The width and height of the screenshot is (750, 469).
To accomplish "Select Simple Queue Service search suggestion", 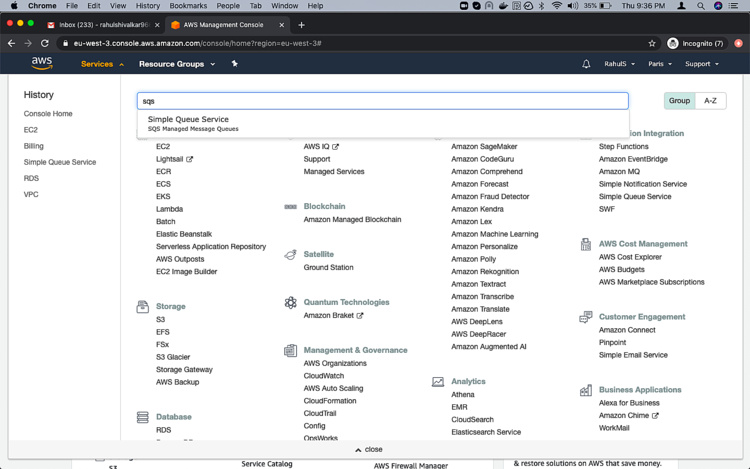I will click(189, 123).
